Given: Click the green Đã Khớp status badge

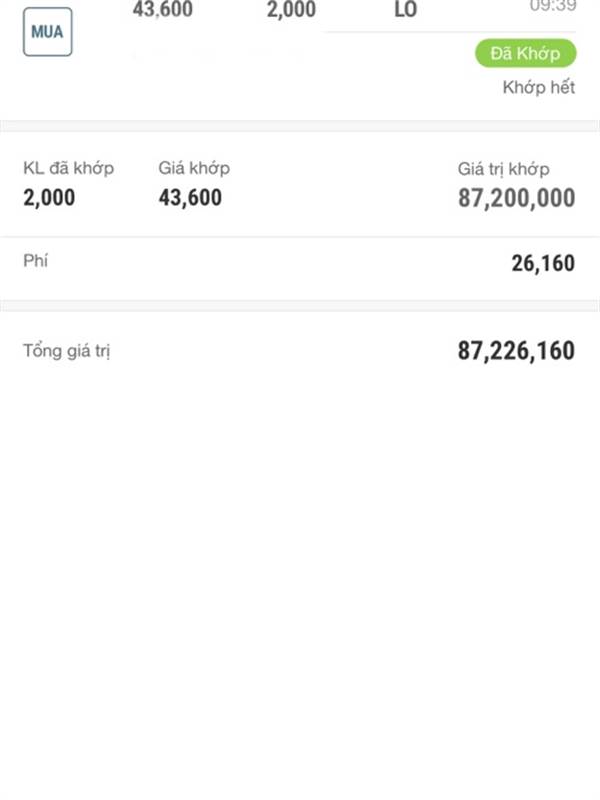Looking at the screenshot, I should coord(526,53).
